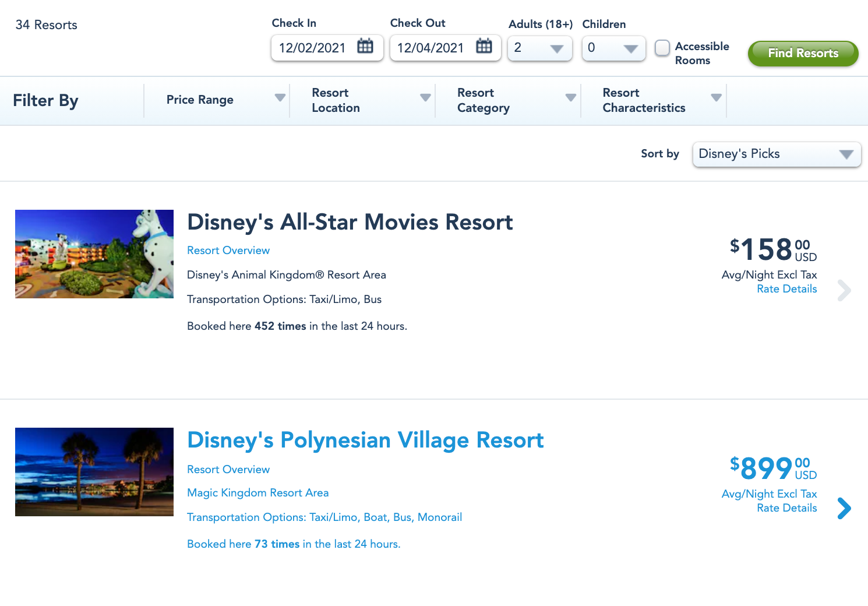868x606 pixels.
Task: Click the Check In date field
Action: (313, 48)
